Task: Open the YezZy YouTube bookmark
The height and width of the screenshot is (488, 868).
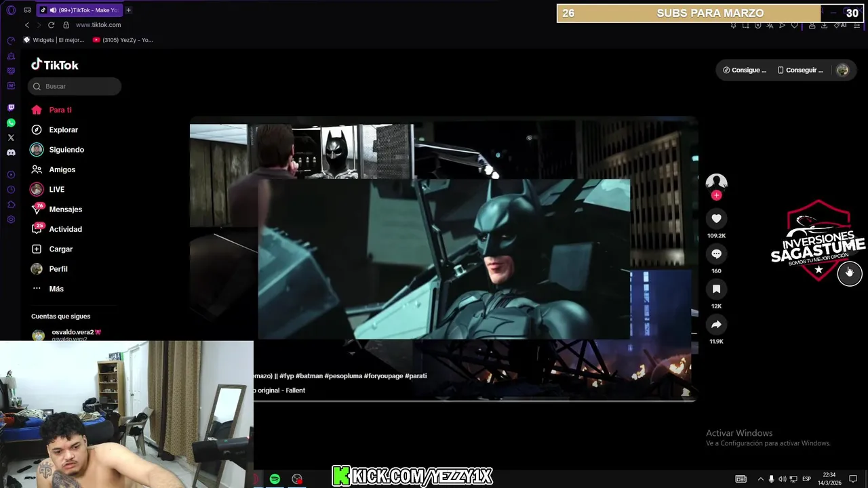Action: (x=123, y=40)
